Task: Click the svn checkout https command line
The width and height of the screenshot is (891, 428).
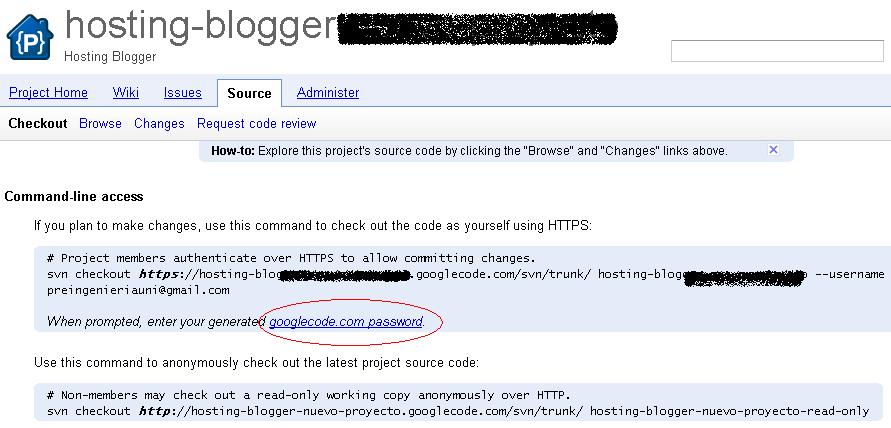Action: [466, 275]
